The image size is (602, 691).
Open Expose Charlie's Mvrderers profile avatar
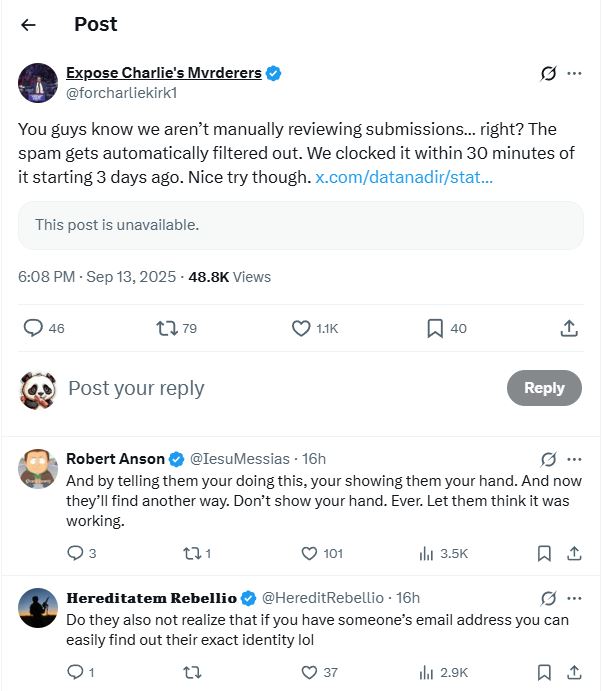tap(37, 82)
